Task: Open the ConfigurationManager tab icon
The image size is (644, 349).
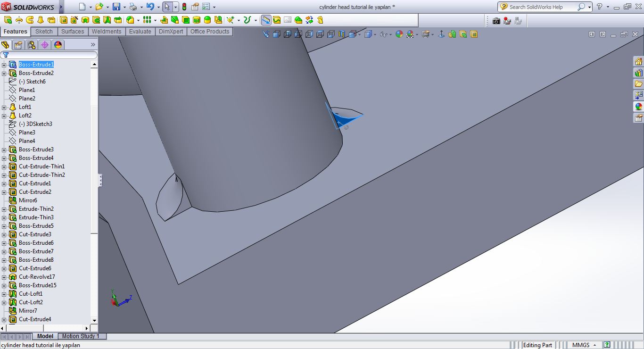Action: pos(32,45)
